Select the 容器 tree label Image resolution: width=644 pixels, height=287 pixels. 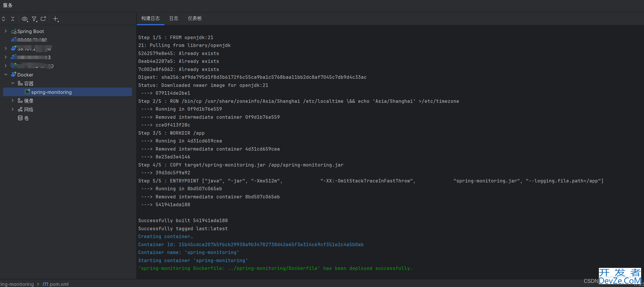[x=29, y=83]
